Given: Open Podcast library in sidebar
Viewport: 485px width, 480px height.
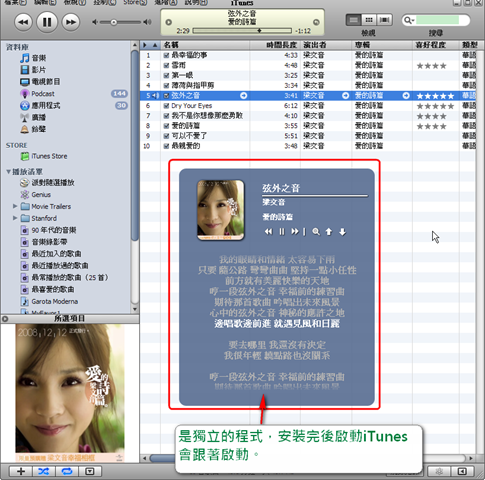Looking at the screenshot, I should coord(37,94).
